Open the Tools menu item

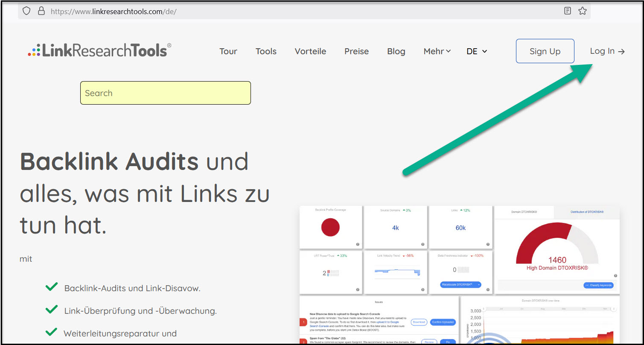(x=266, y=51)
